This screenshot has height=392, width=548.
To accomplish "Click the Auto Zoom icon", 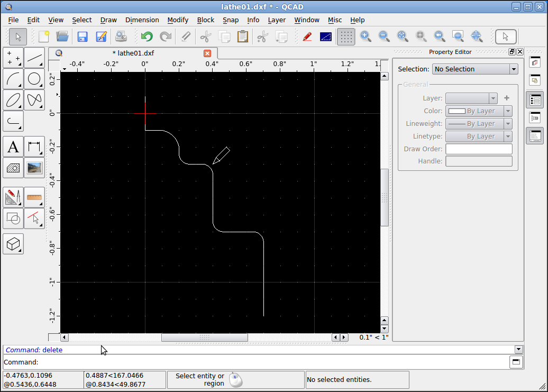I will pyautogui.click(x=403, y=37).
